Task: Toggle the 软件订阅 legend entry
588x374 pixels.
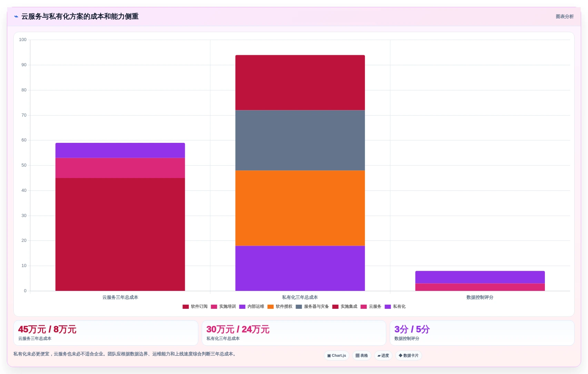Action: 195,306
